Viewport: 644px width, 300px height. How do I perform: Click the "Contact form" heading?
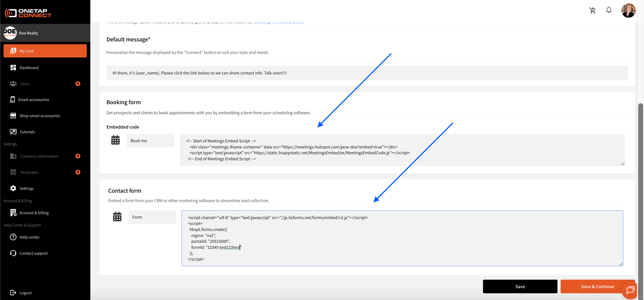click(x=125, y=191)
